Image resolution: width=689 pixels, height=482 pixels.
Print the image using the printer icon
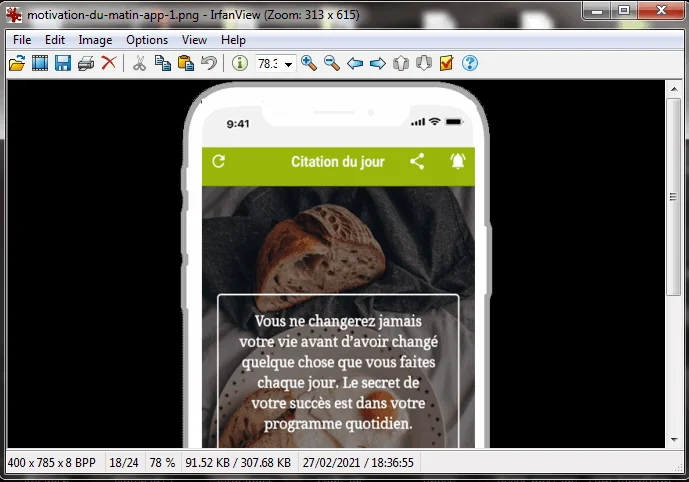pyautogui.click(x=86, y=63)
